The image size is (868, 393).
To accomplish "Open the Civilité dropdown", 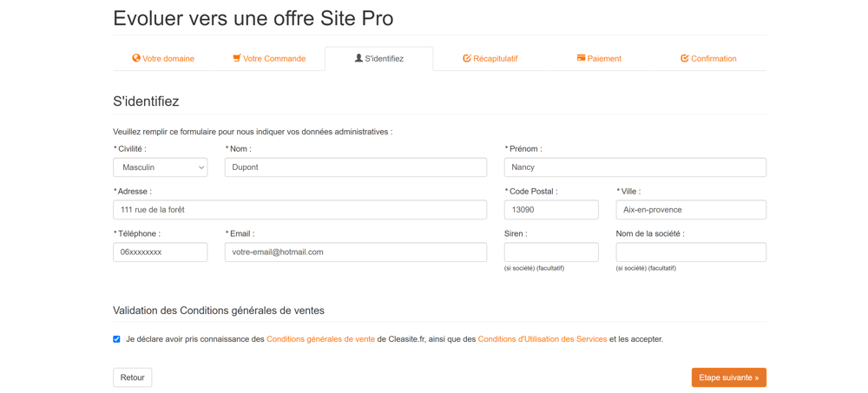I will 161,167.
